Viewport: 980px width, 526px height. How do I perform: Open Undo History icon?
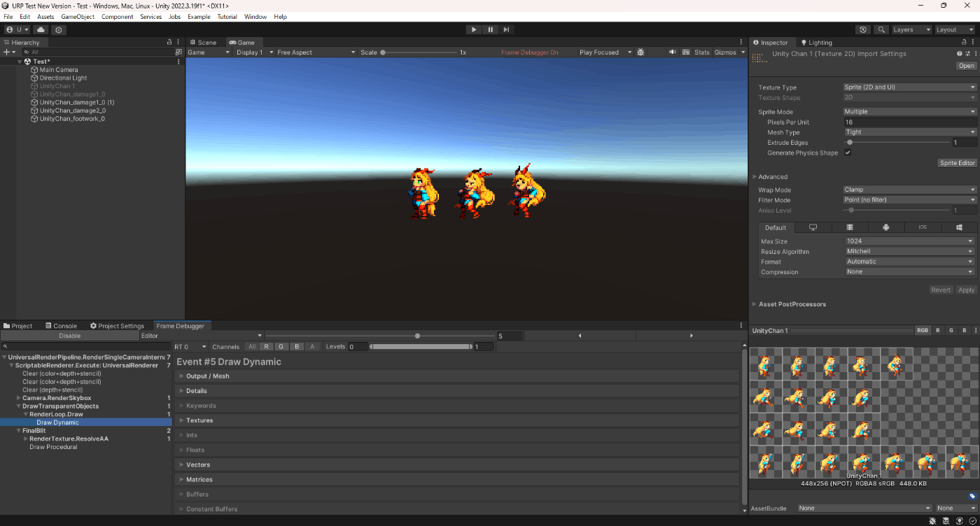(x=863, y=30)
